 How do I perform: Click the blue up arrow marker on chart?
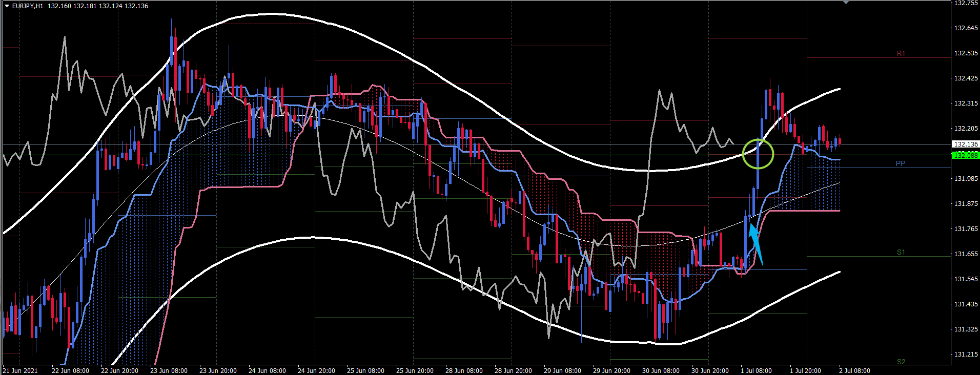coord(755,245)
